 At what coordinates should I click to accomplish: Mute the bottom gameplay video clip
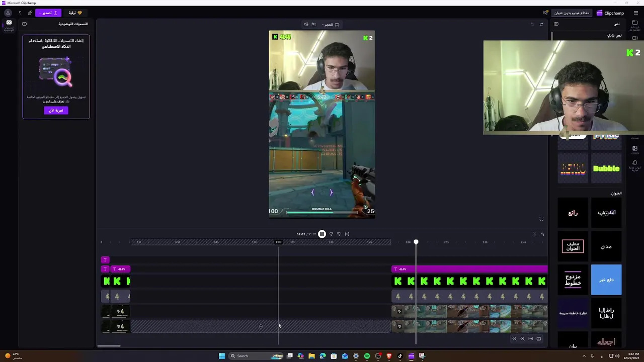[x=399, y=326]
